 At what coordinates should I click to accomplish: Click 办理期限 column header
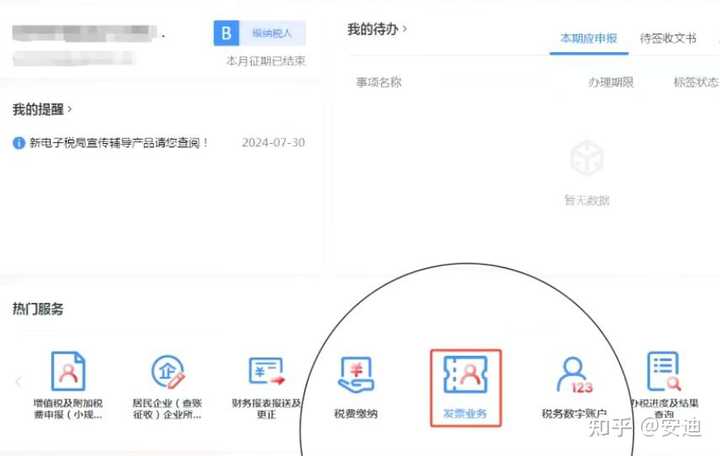(x=611, y=82)
